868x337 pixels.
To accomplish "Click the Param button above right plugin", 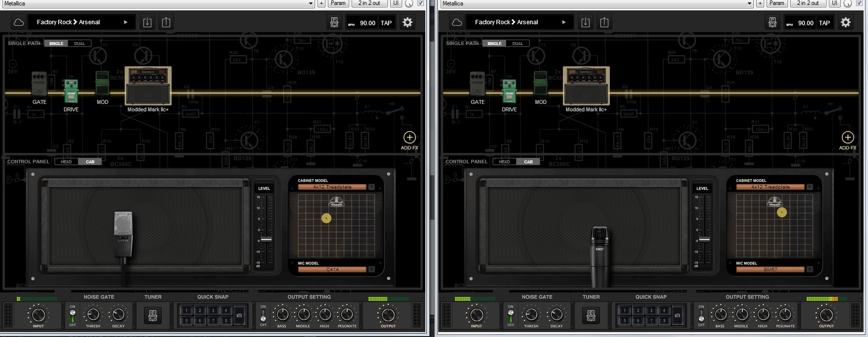I will pos(777,3).
